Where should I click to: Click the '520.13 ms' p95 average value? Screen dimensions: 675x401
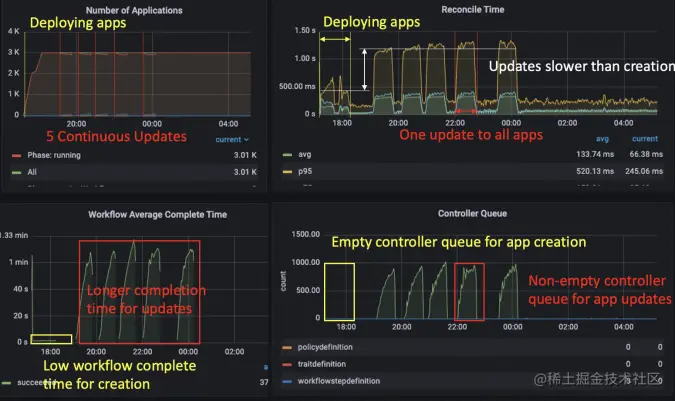[x=595, y=171]
